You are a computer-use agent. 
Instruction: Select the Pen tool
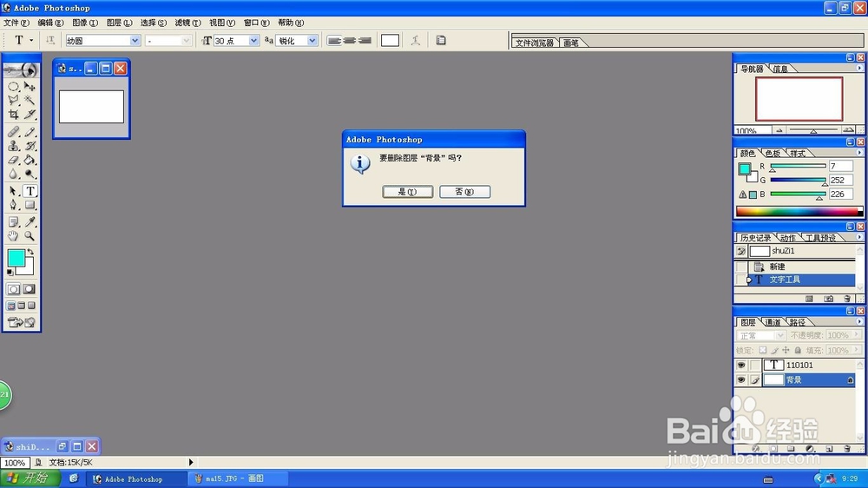pyautogui.click(x=13, y=205)
